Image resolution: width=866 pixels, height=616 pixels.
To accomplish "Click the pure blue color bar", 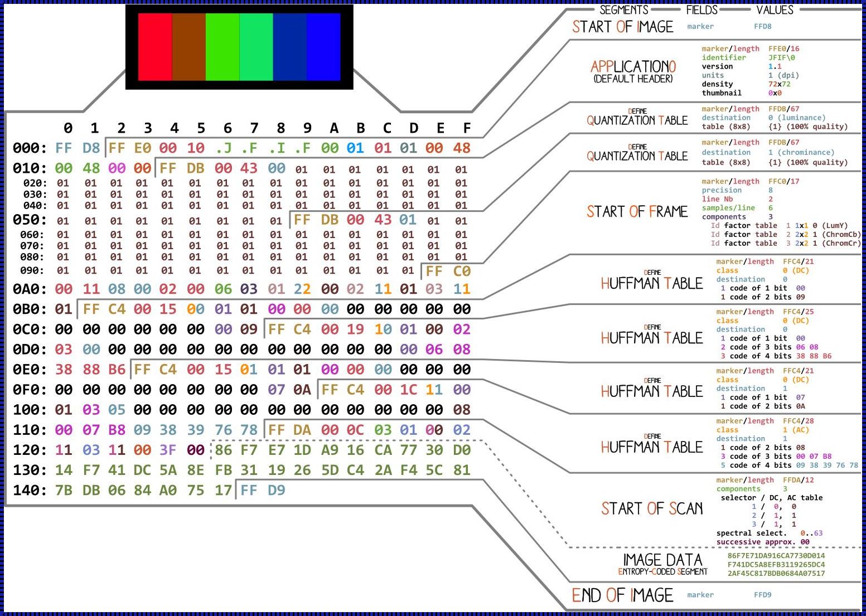I will (x=323, y=47).
